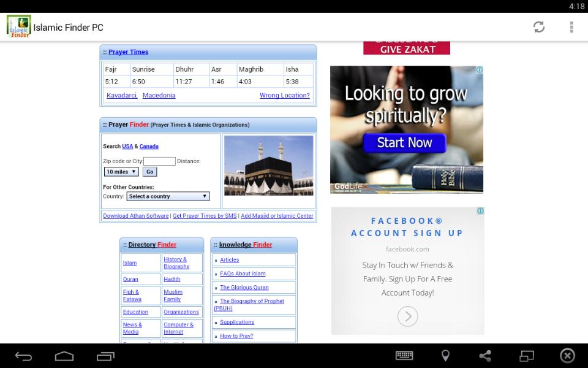This screenshot has height=368, width=588.
Task: Open the FAQs About Islam link
Action: click(x=243, y=274)
